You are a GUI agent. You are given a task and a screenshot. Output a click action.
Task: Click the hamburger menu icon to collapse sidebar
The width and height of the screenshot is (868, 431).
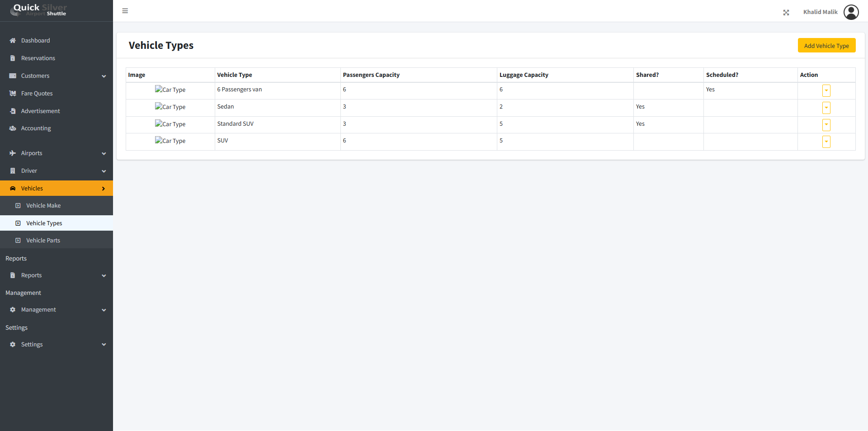click(125, 11)
